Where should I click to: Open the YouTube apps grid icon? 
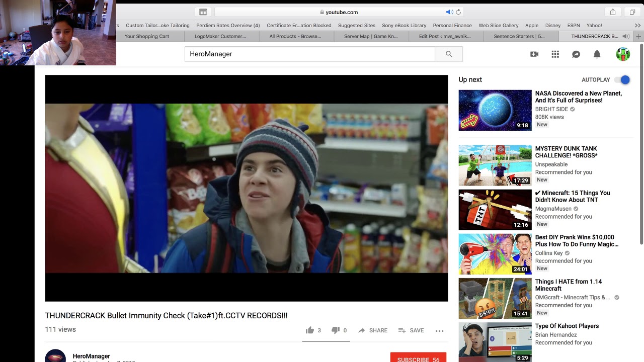[x=555, y=54]
